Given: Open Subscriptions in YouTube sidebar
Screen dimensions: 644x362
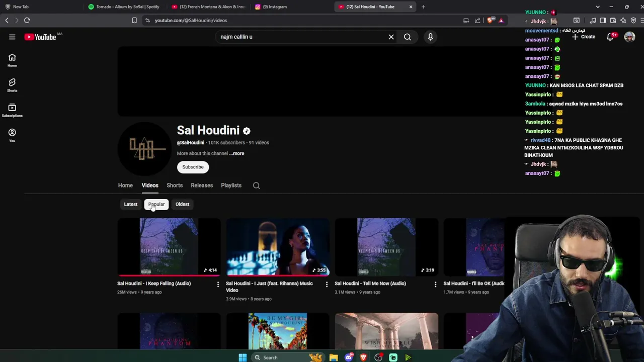Looking at the screenshot, I should coord(12,110).
